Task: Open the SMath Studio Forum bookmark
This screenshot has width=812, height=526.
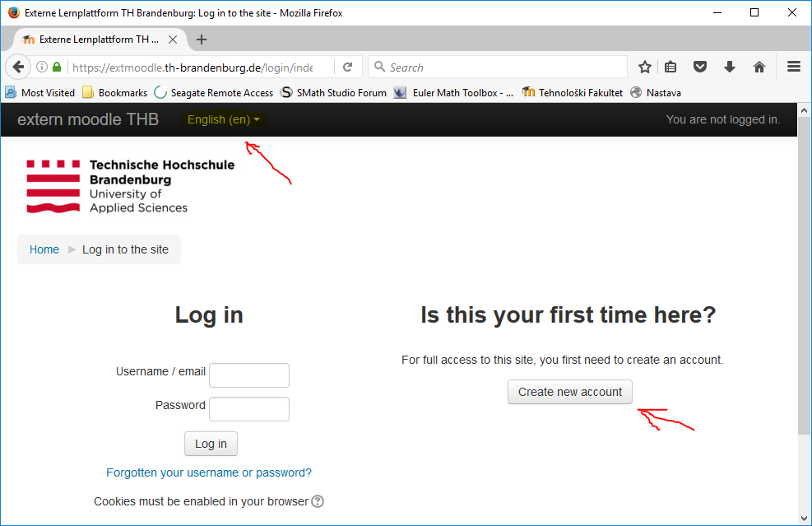Action: pyautogui.click(x=333, y=93)
